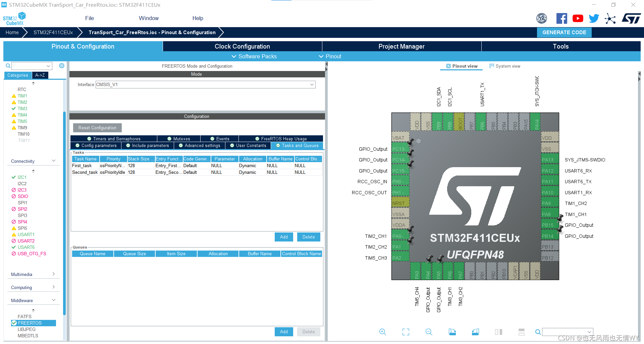Select USART6 in the Connectivity list
This screenshot has height=344, width=644.
[x=26, y=247]
